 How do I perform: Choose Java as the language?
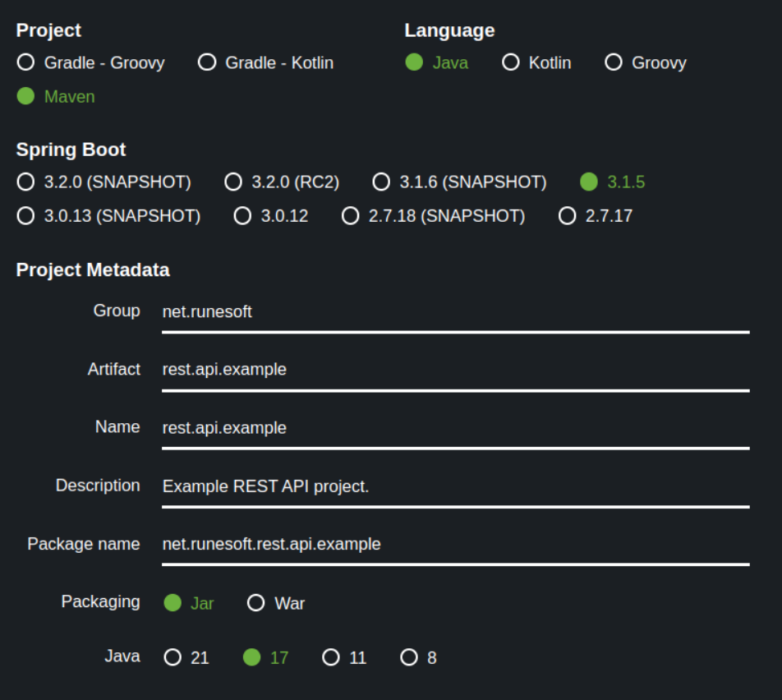414,62
